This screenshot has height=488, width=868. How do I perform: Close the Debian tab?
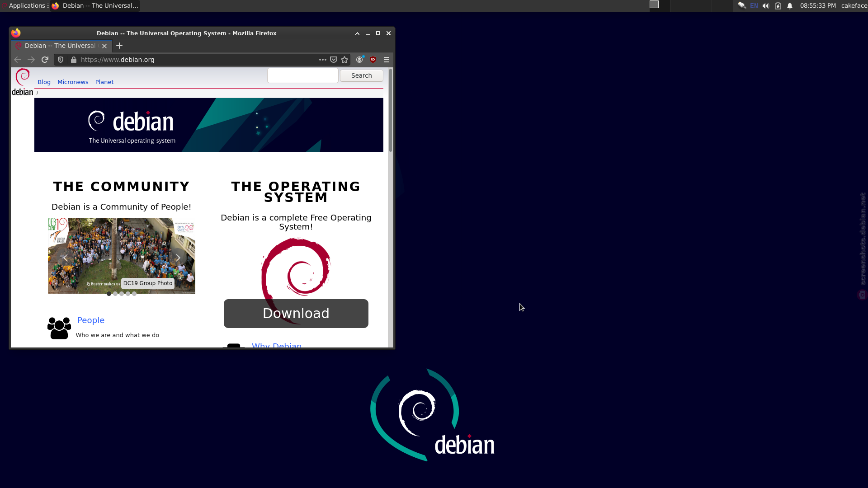pos(104,46)
